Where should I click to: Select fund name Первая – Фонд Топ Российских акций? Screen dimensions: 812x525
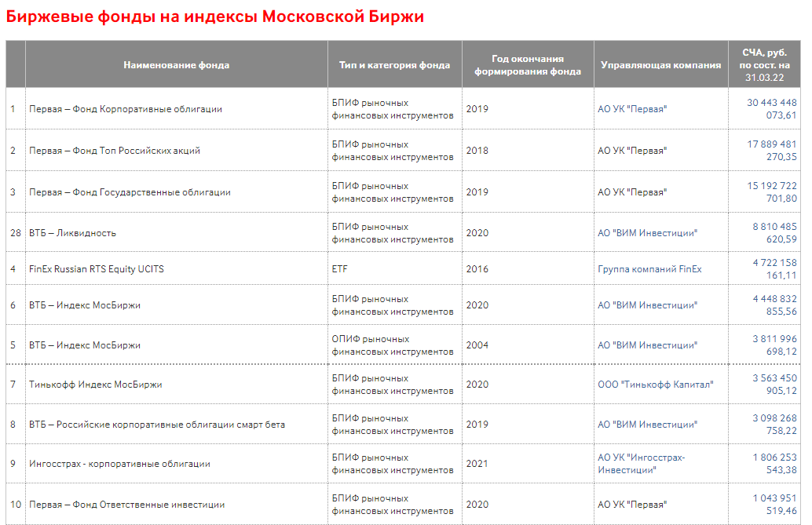pos(115,151)
